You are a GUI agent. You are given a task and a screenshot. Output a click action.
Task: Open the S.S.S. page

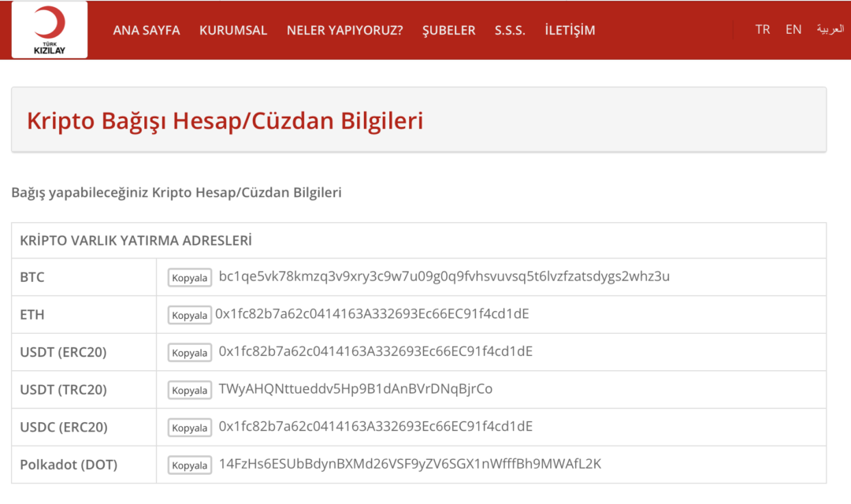tap(510, 31)
